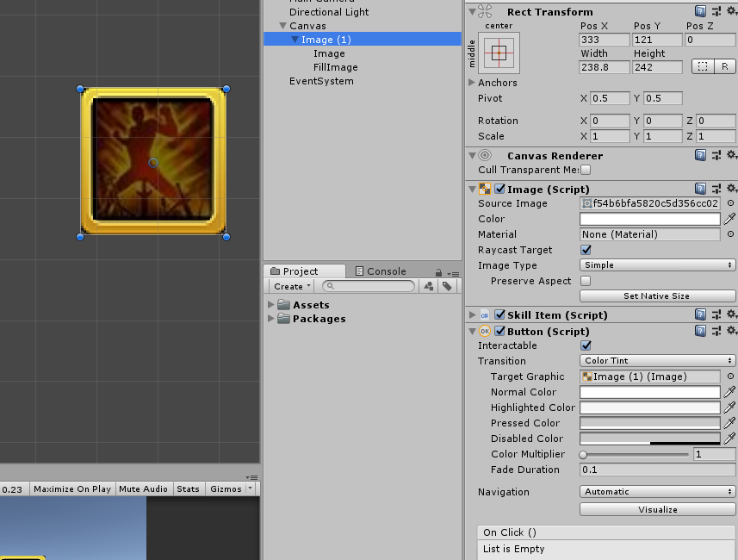The height and width of the screenshot is (560, 738).
Task: Expand Skill Item (Script) component
Action: (x=472, y=314)
